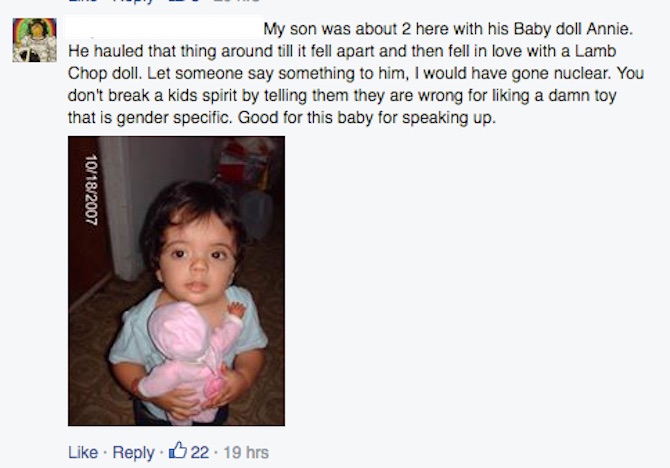This screenshot has width=670, height=468.
Task: Click the "19 hrs" comment timestamp
Action: [244, 453]
